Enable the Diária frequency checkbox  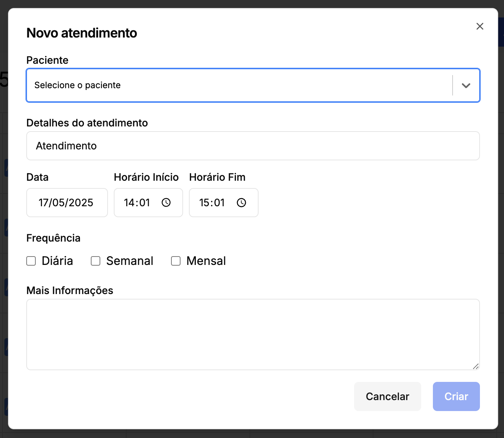click(x=31, y=261)
